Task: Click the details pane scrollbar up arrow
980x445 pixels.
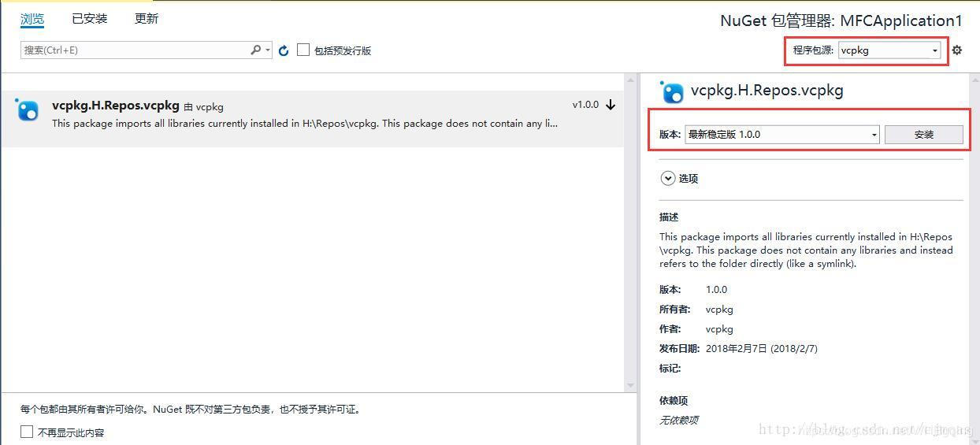Action: tap(974, 80)
